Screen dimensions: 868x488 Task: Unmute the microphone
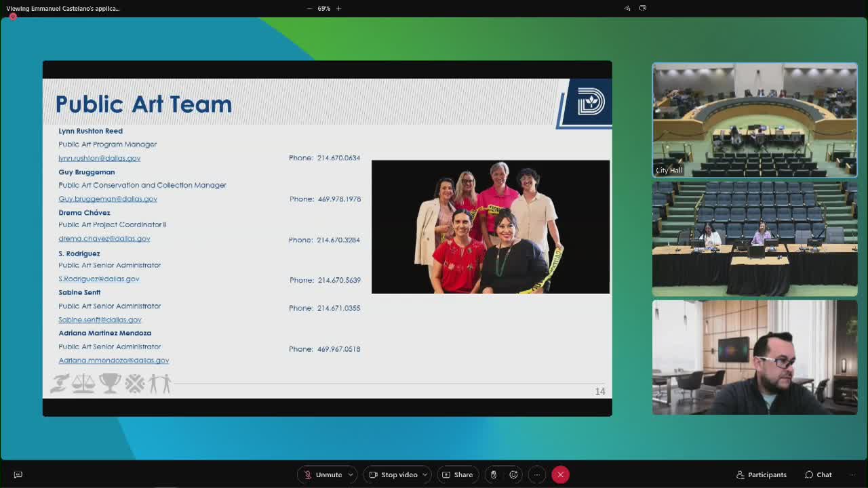(x=323, y=474)
